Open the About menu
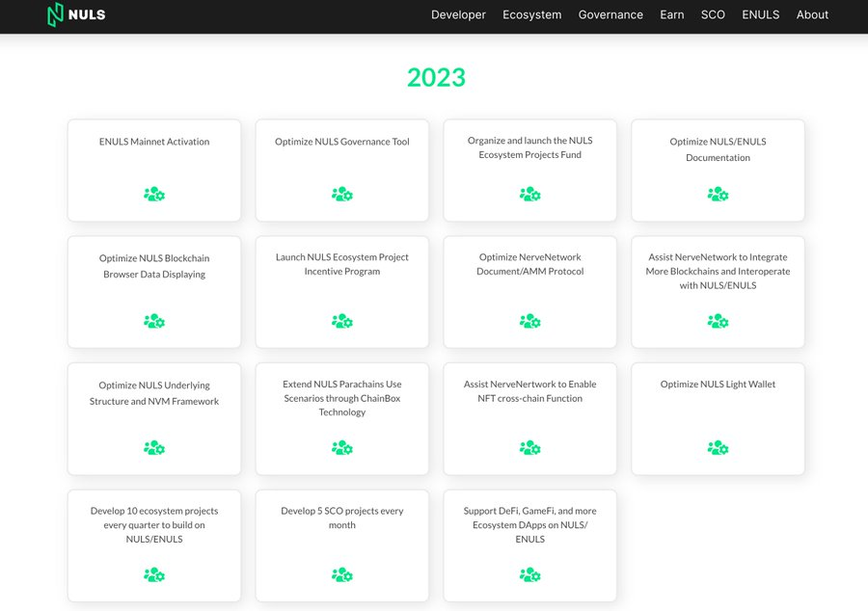The height and width of the screenshot is (611, 868). pyautogui.click(x=812, y=14)
